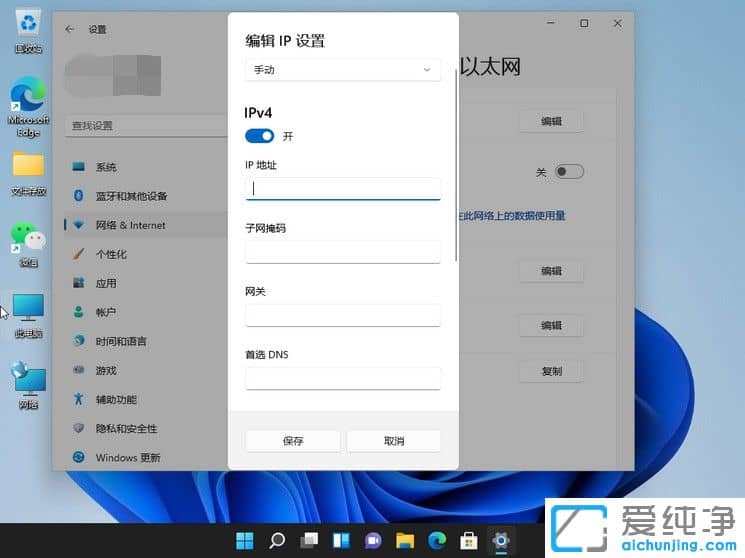
Task: Open the Recycle Bin desktop icon
Action: (x=29, y=31)
